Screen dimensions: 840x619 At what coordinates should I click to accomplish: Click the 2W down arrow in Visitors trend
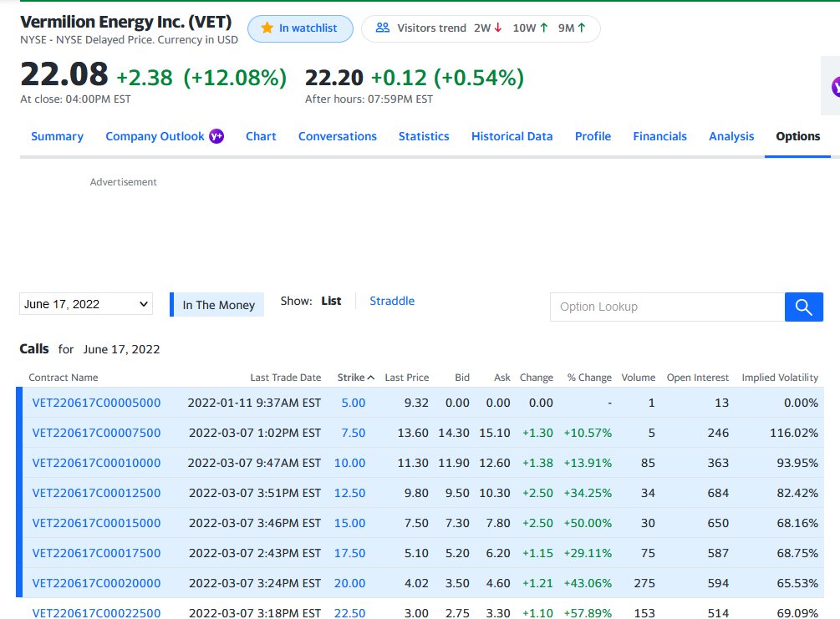click(498, 28)
